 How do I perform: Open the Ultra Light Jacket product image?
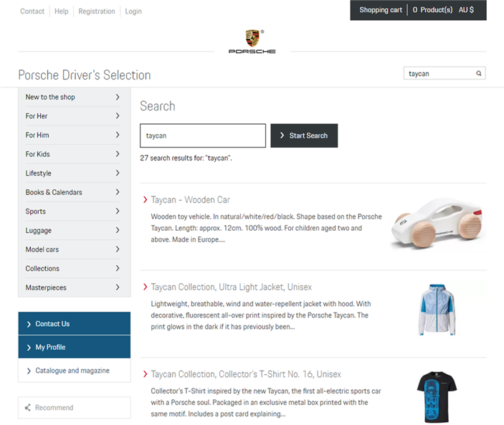pyautogui.click(x=437, y=310)
